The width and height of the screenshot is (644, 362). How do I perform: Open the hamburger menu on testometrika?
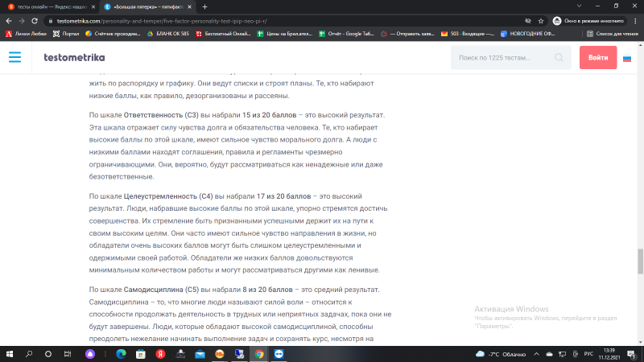[x=15, y=58]
